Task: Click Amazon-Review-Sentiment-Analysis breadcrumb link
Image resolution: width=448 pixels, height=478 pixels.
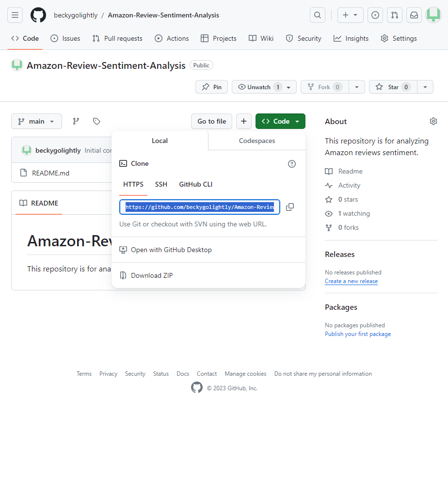Action: click(163, 15)
